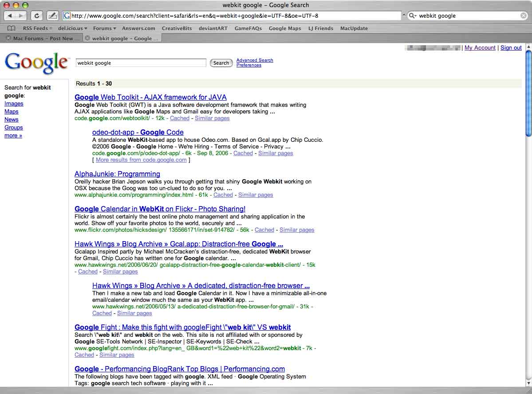Screen dimensions: 532x394
Task: Open the AlphaJunkie: Programming result
Action: coord(118,174)
